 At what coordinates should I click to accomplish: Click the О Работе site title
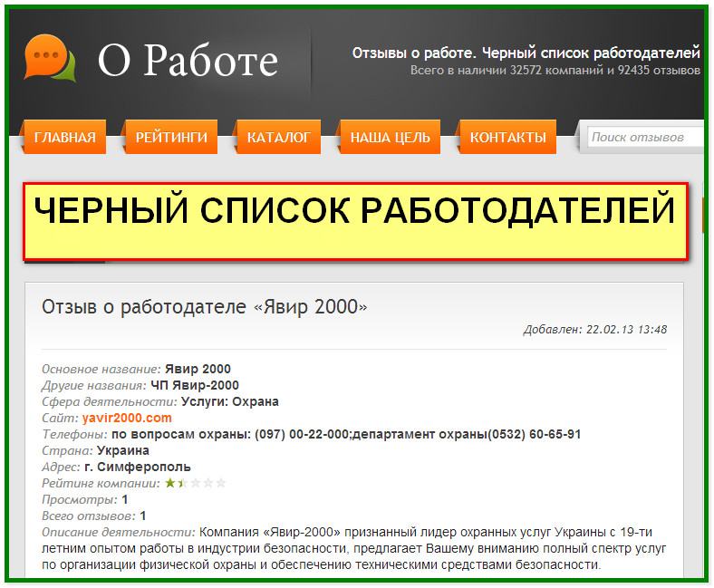[x=188, y=60]
